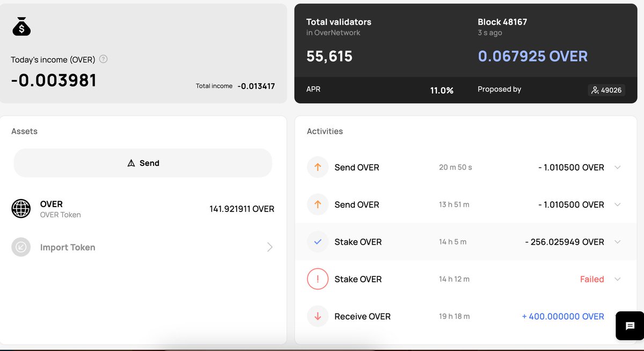Click the 0.067925 OVER block reward value
This screenshot has height=351, width=644.
click(x=532, y=56)
